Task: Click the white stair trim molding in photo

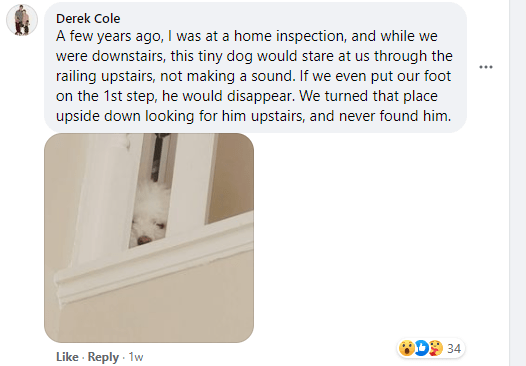Action: coord(154,260)
